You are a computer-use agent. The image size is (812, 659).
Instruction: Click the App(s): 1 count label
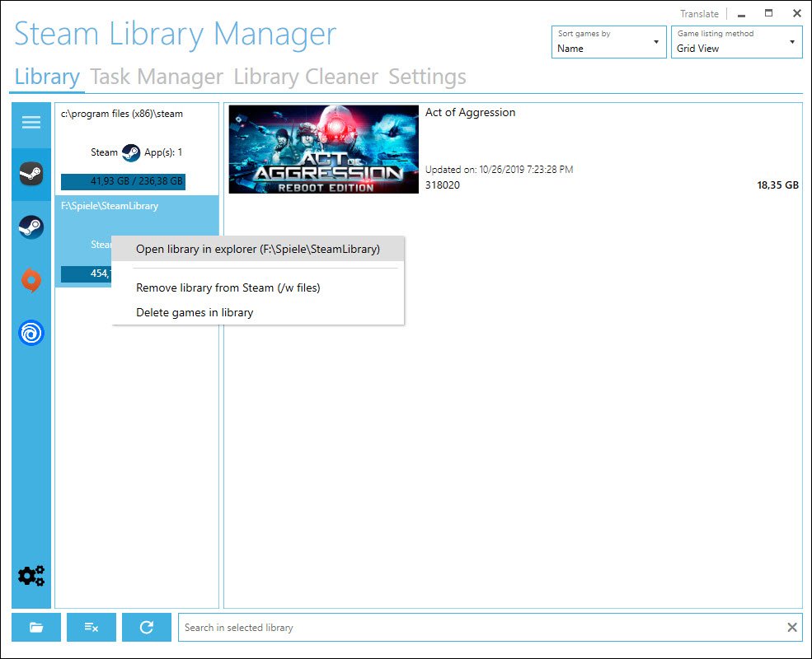point(163,152)
